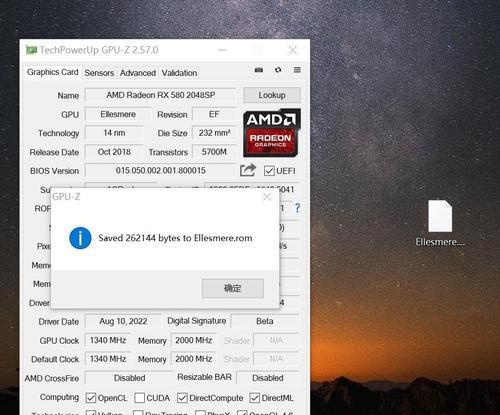The height and width of the screenshot is (415, 500).
Task: Close the GPU-Z saved message dialog
Action: [267, 197]
